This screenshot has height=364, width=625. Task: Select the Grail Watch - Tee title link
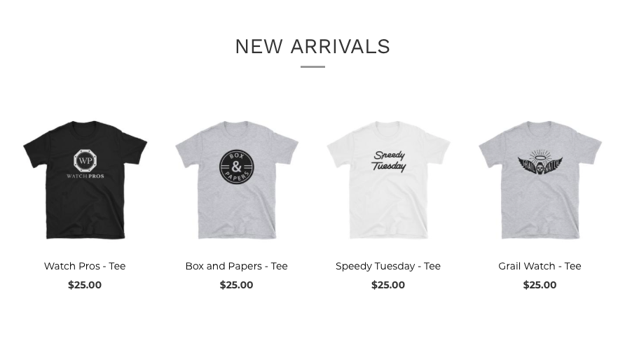click(540, 266)
